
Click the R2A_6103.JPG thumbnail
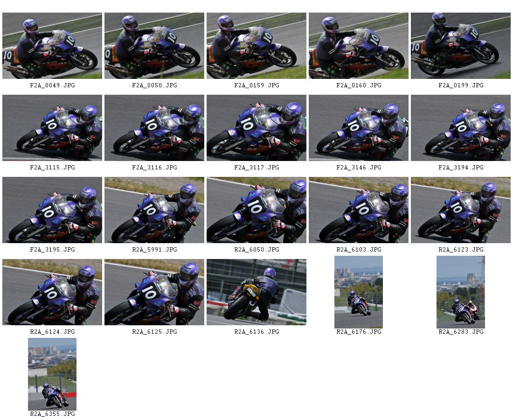coord(358,210)
